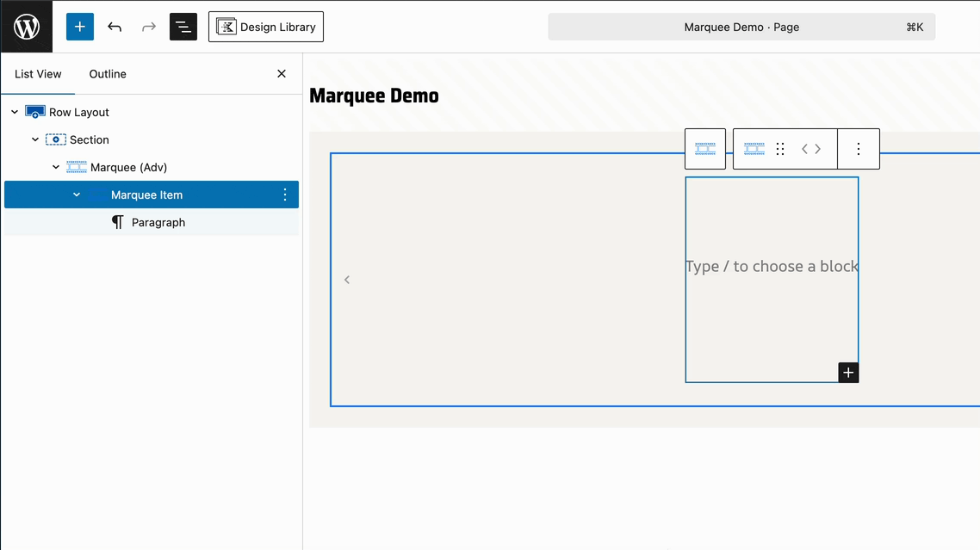Toggle the Document Overview list icon
The height and width of the screenshot is (550, 980).
coord(183,27)
